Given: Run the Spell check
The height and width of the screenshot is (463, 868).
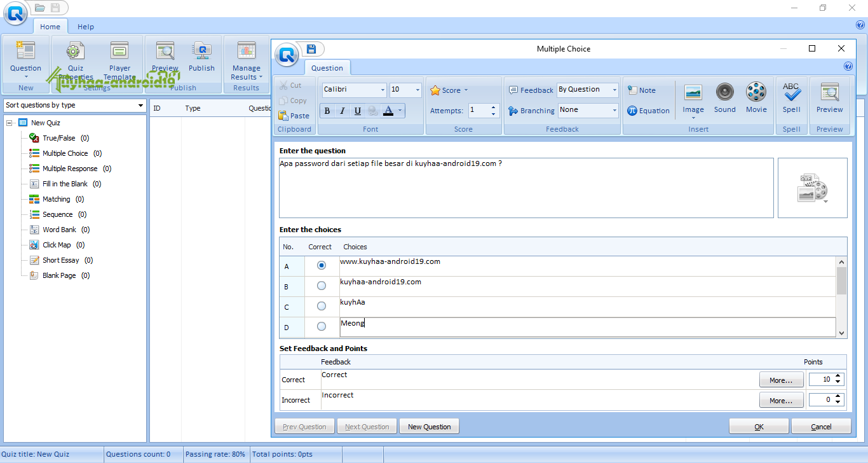Looking at the screenshot, I should click(792, 99).
